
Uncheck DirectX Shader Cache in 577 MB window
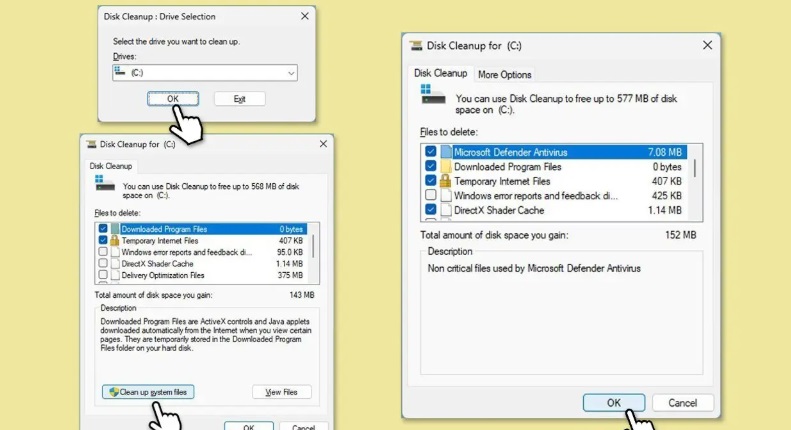coord(430,209)
